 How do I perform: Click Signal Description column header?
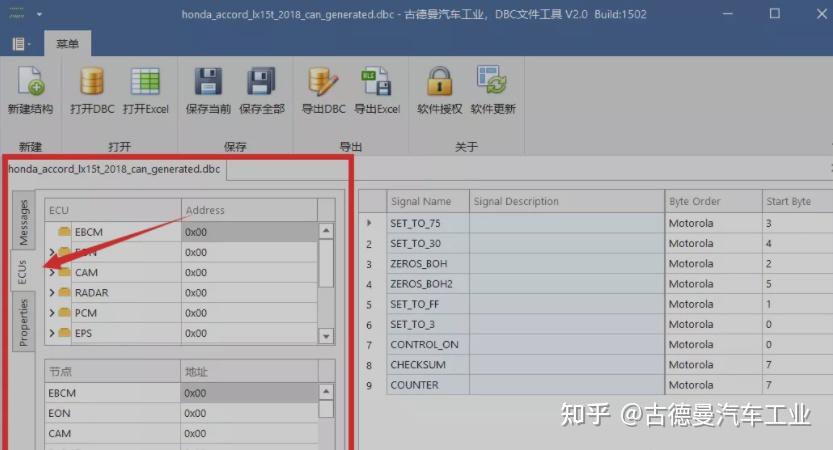567,201
